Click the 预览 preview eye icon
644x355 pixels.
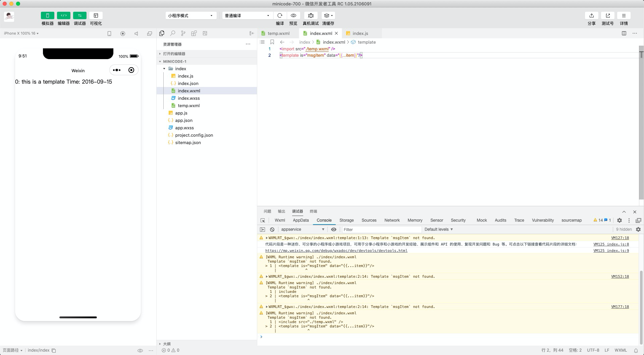click(x=293, y=15)
